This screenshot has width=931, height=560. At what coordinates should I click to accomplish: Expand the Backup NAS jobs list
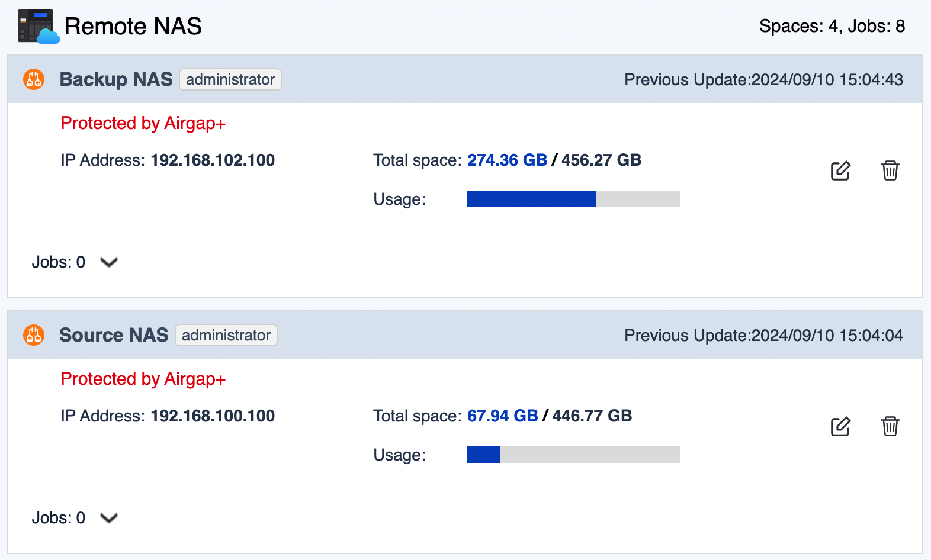[109, 262]
